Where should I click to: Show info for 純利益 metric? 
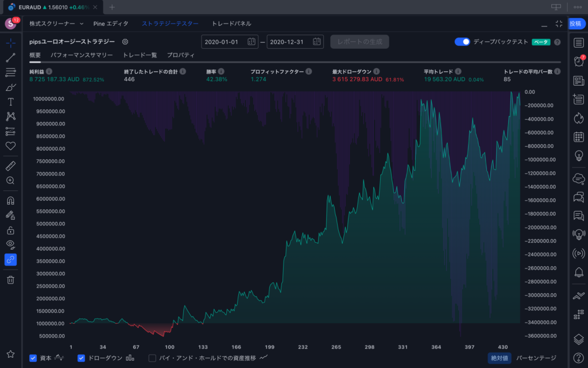pos(49,71)
